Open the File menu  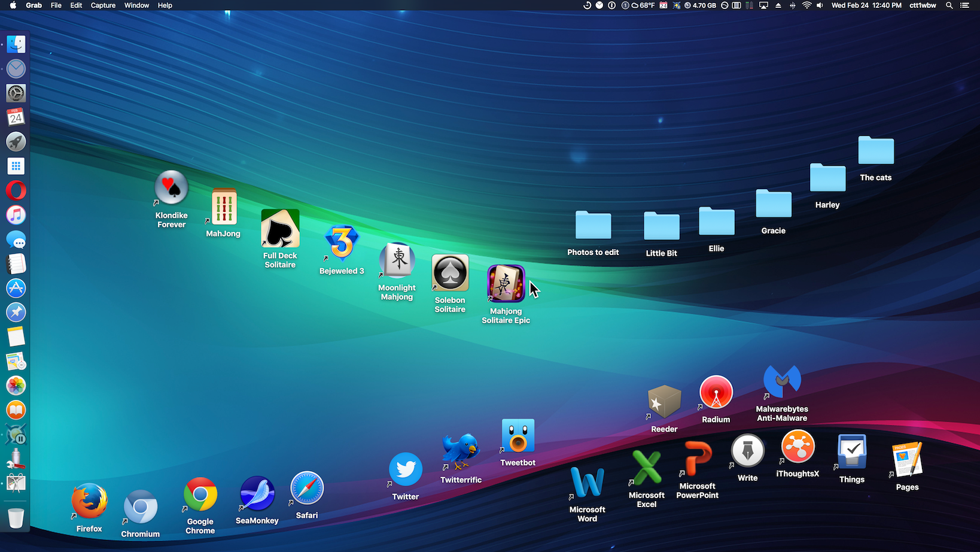pos(56,5)
